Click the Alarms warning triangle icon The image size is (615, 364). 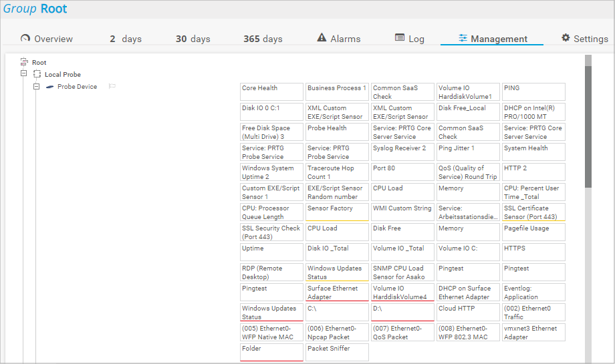click(x=322, y=38)
